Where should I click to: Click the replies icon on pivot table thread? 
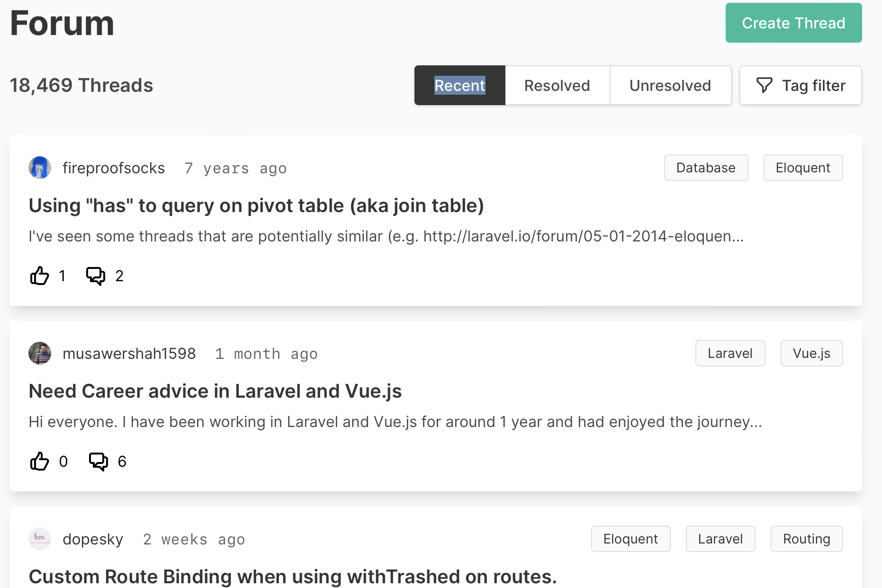coord(95,276)
